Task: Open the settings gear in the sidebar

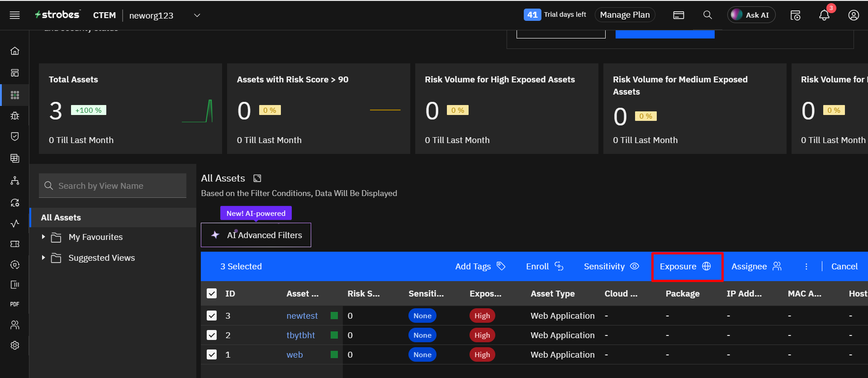Action: pos(15,345)
